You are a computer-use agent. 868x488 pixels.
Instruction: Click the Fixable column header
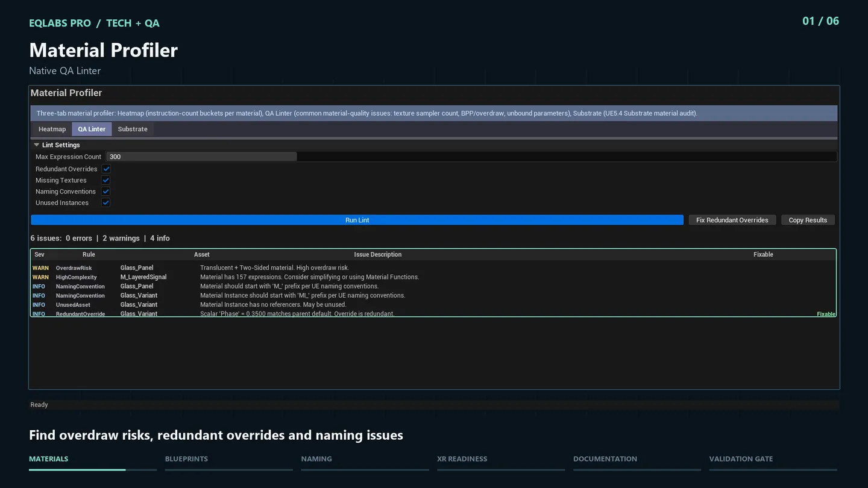pos(763,254)
